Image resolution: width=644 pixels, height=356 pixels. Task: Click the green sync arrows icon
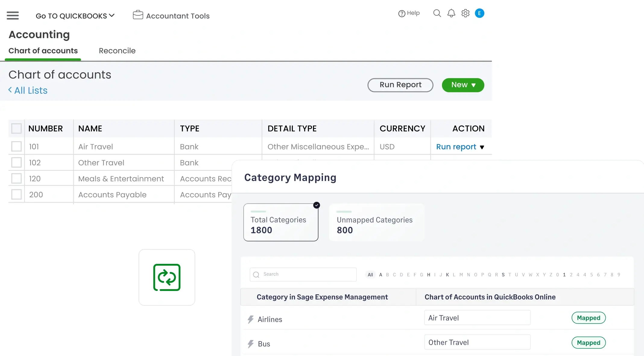click(167, 277)
